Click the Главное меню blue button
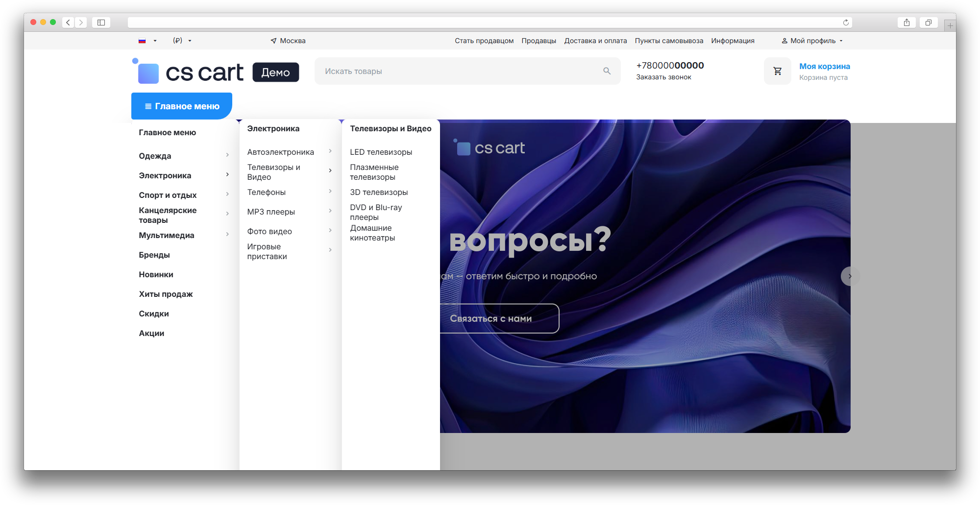 (x=182, y=106)
